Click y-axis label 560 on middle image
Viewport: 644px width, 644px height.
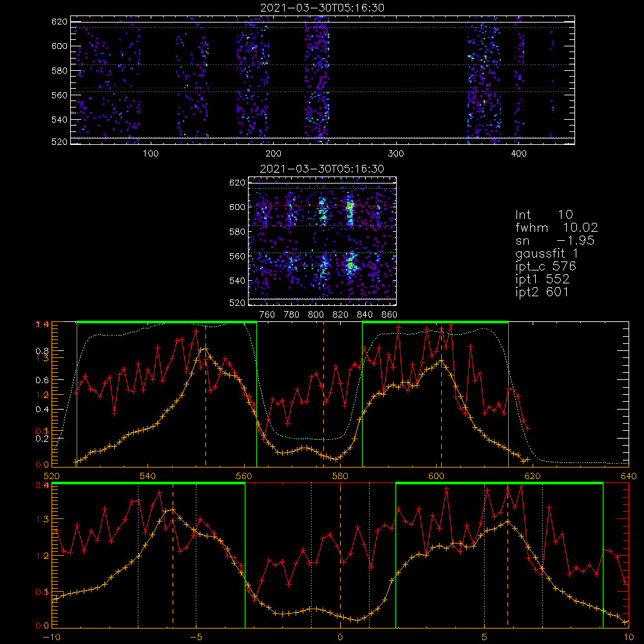pyautogui.click(x=238, y=256)
